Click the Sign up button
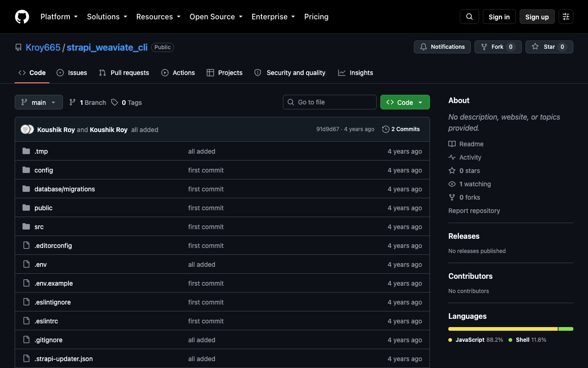Image resolution: width=588 pixels, height=368 pixels. [537, 17]
